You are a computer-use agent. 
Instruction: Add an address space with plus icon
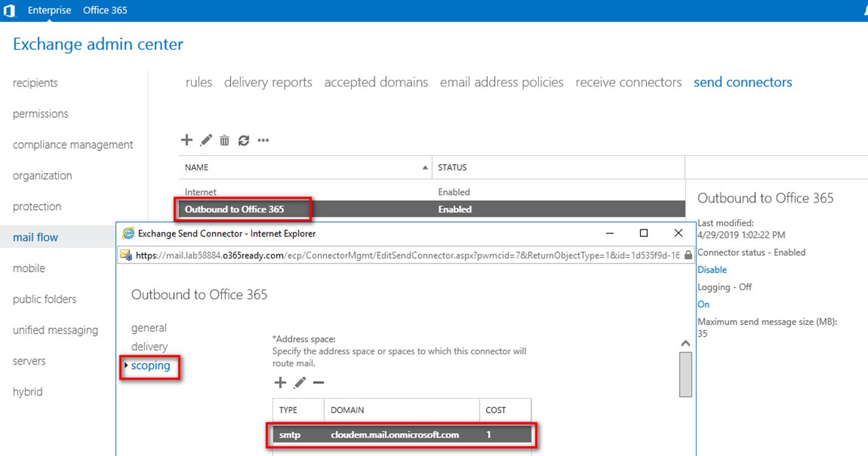[x=280, y=382]
